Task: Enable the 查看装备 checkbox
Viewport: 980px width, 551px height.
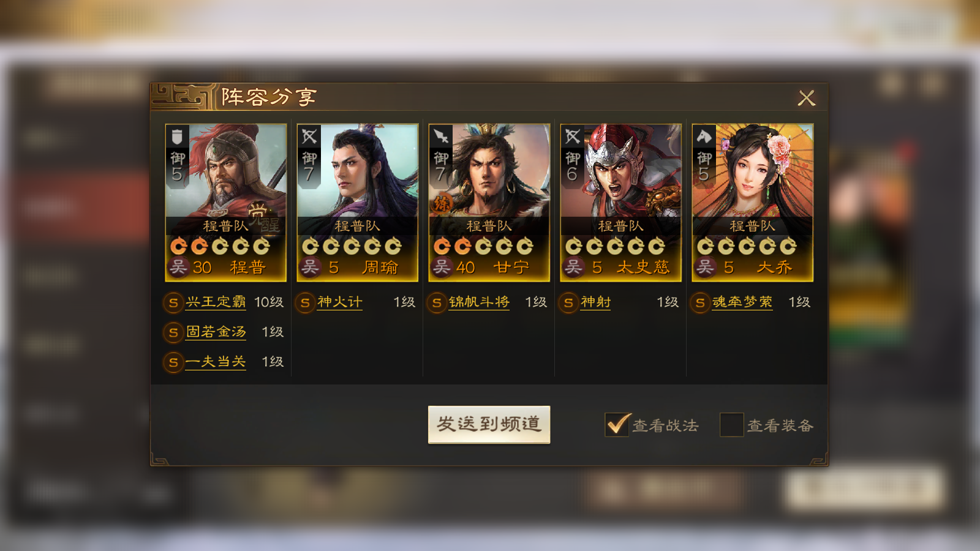Action: (x=731, y=424)
